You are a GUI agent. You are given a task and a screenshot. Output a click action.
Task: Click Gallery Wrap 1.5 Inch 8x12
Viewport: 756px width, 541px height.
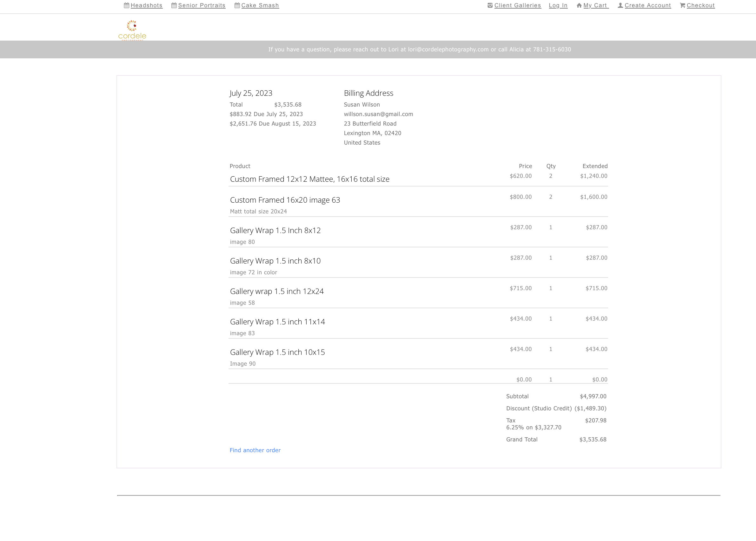click(275, 231)
